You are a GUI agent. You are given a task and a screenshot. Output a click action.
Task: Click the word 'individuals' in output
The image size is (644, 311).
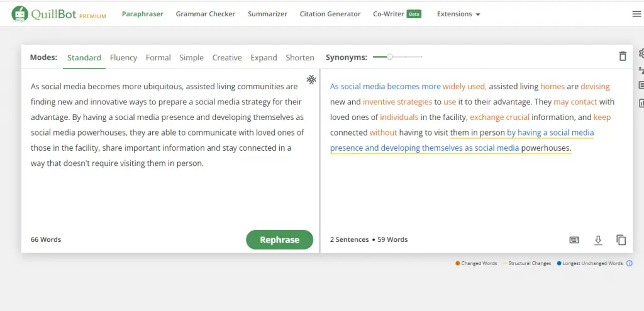pyautogui.click(x=399, y=117)
